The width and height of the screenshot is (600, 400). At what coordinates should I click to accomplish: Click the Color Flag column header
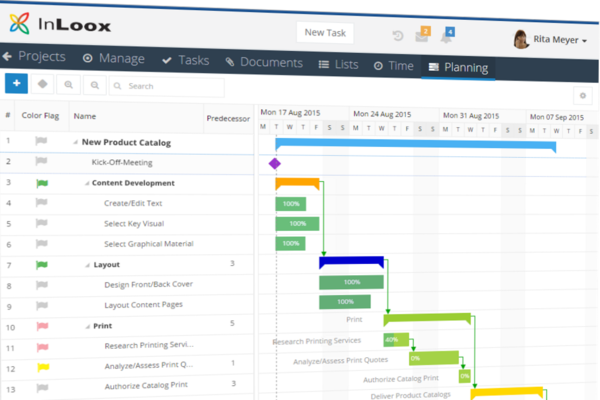pos(40,116)
